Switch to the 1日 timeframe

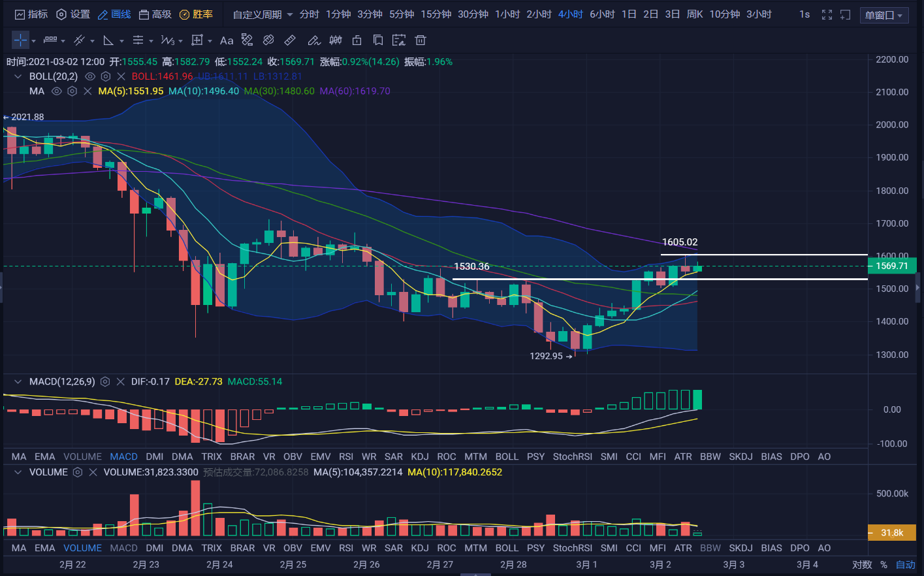click(x=629, y=14)
